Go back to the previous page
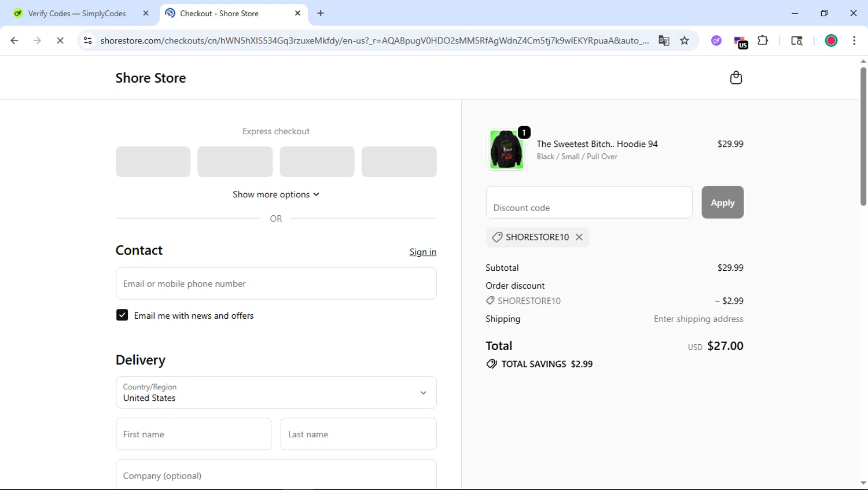Screen dimensions: 868x490 pos(14,40)
